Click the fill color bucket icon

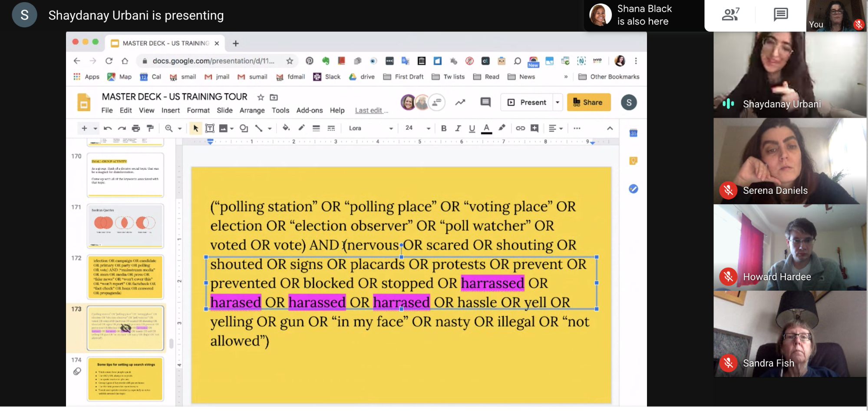point(286,128)
